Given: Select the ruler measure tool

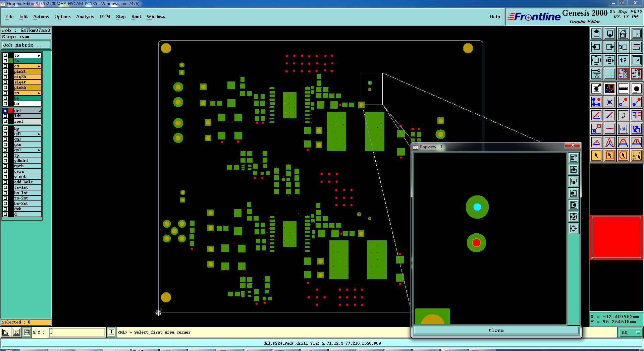Looking at the screenshot, I should point(623,89).
